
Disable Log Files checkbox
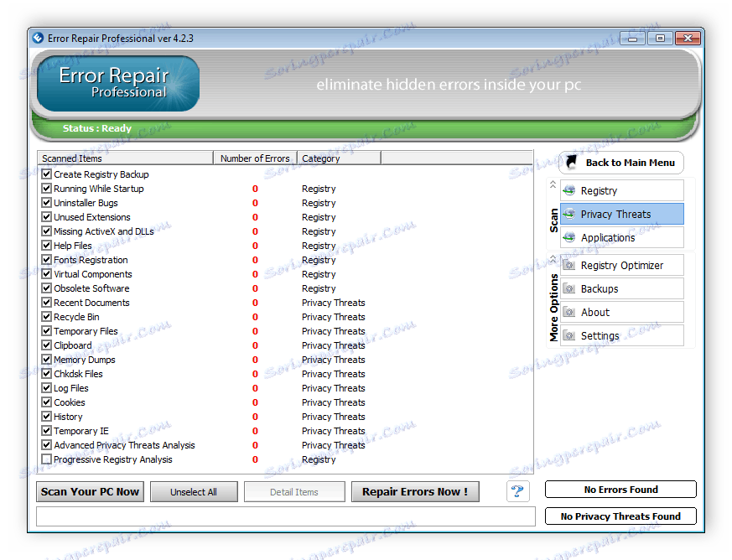(46, 388)
